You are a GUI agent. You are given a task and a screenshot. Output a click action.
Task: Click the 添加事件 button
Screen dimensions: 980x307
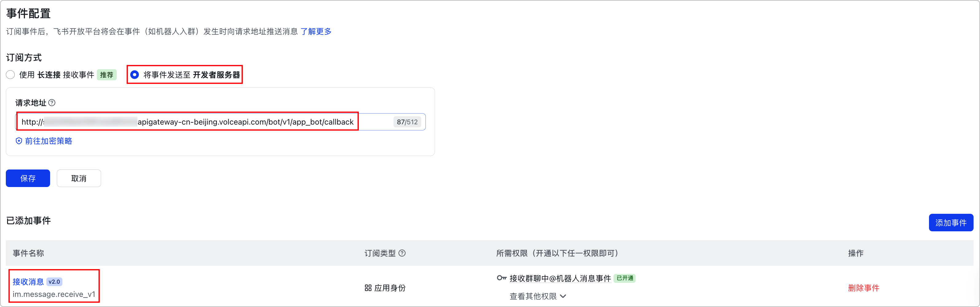click(951, 223)
